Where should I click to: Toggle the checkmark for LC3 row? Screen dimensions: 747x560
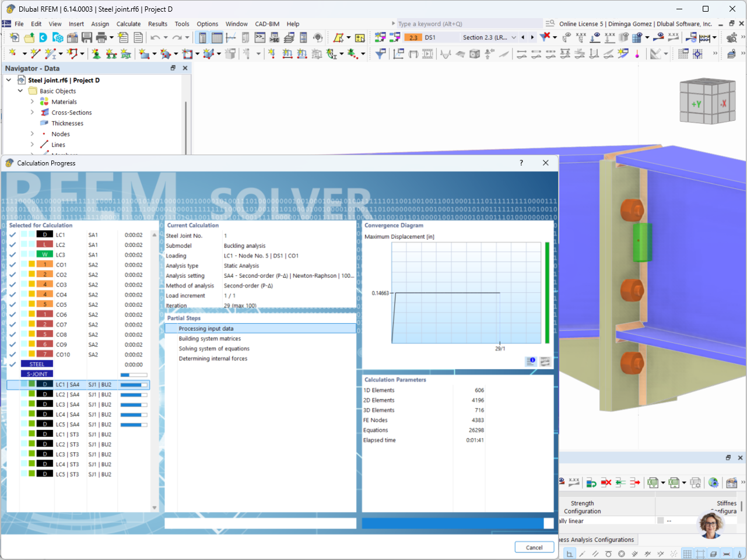[12, 255]
